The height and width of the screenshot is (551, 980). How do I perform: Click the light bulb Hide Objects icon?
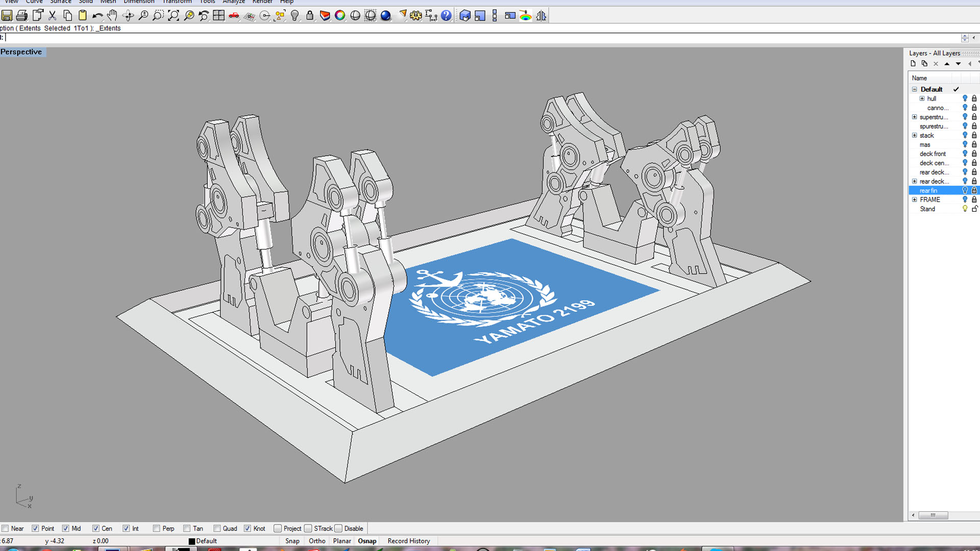pyautogui.click(x=295, y=16)
